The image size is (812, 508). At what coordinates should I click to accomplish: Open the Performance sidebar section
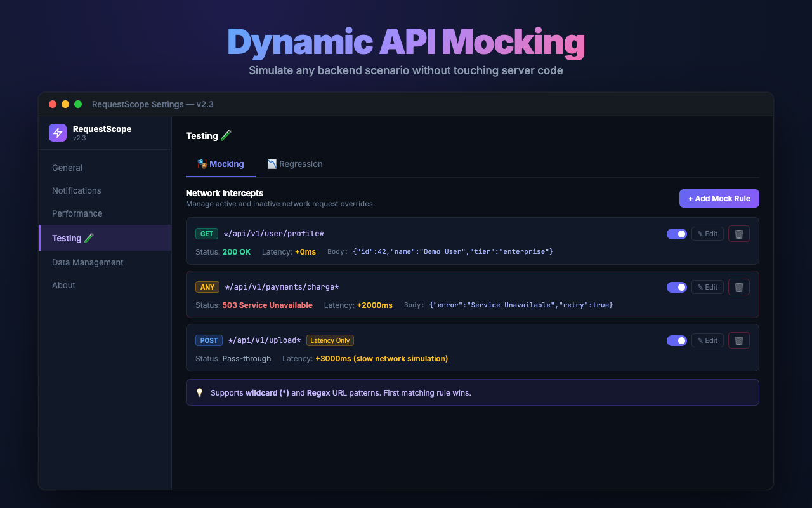105,213
